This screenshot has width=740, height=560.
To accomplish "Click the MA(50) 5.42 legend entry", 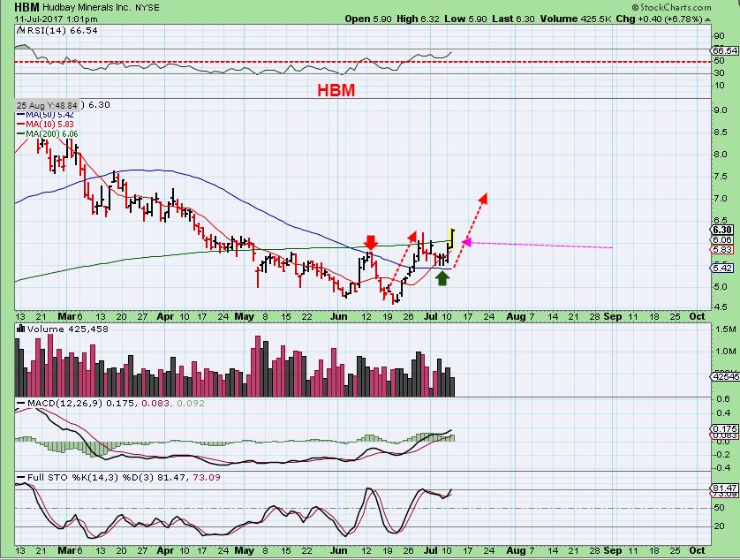I will (x=45, y=114).
